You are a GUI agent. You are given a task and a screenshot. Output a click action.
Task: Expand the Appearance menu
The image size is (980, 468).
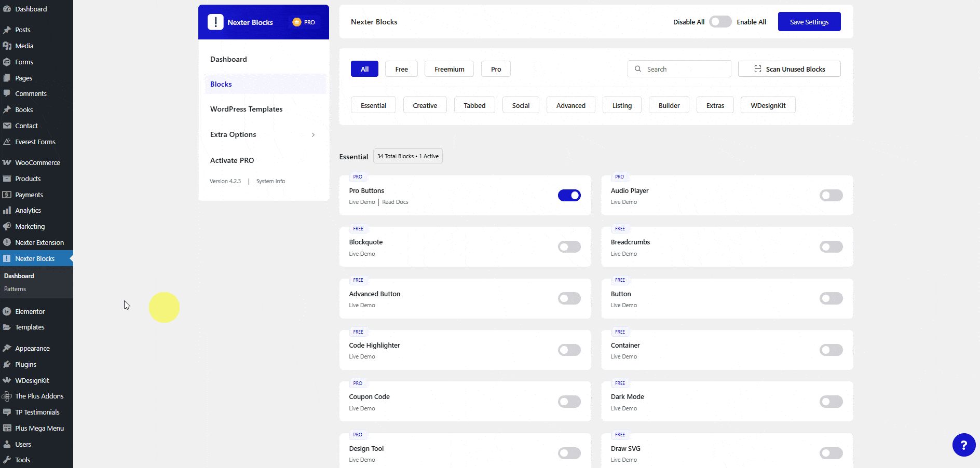click(32, 348)
